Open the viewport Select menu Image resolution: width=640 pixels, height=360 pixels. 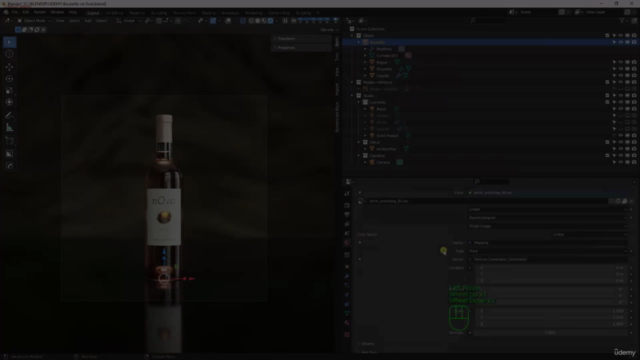click(x=74, y=21)
